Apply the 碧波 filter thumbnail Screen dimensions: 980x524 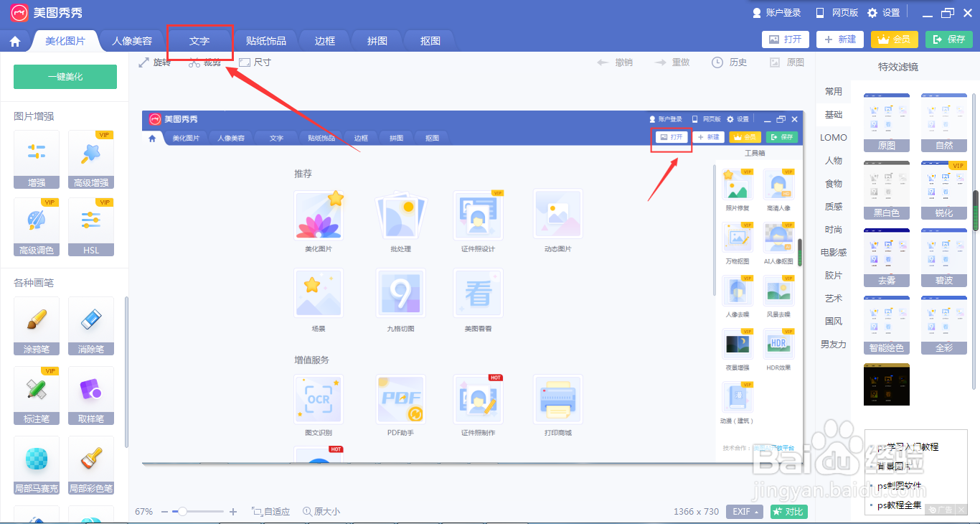point(944,258)
